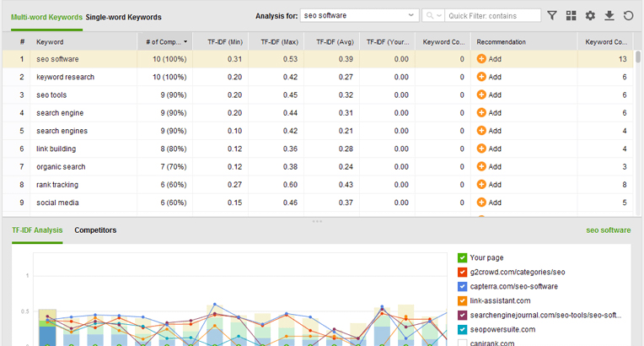Image resolution: width=644 pixels, height=346 pixels.
Task: Click Add icon for social media row
Action: click(481, 203)
